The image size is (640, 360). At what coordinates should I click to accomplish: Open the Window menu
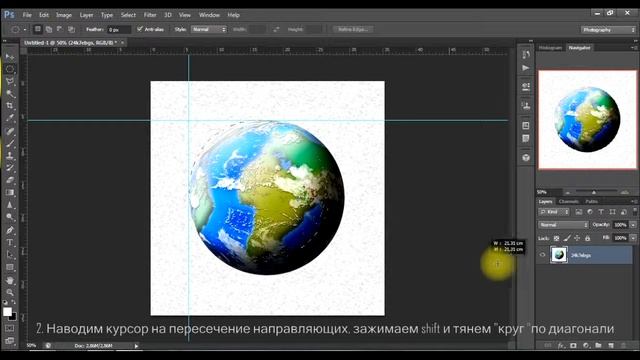(209, 15)
